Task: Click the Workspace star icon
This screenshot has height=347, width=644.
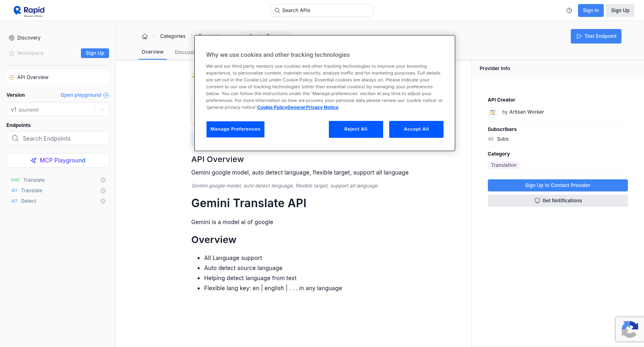Action: pyautogui.click(x=12, y=53)
